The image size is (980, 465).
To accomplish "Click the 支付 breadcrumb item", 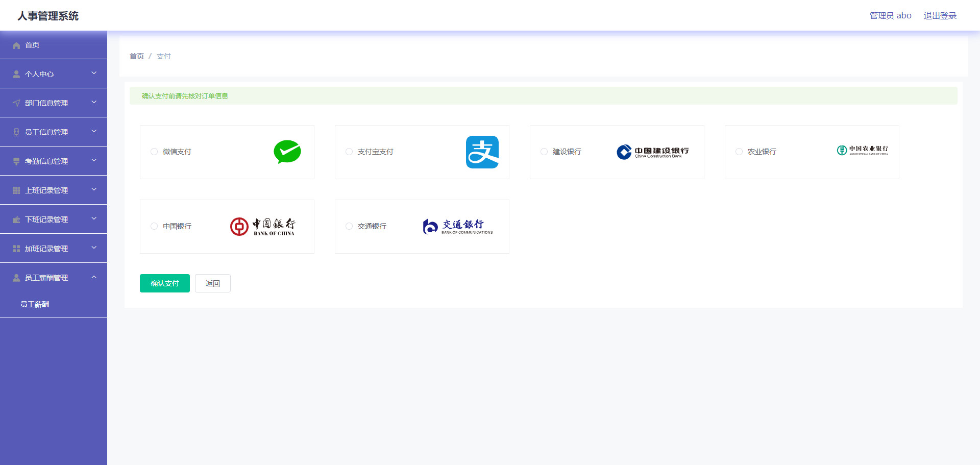I will 163,56.
